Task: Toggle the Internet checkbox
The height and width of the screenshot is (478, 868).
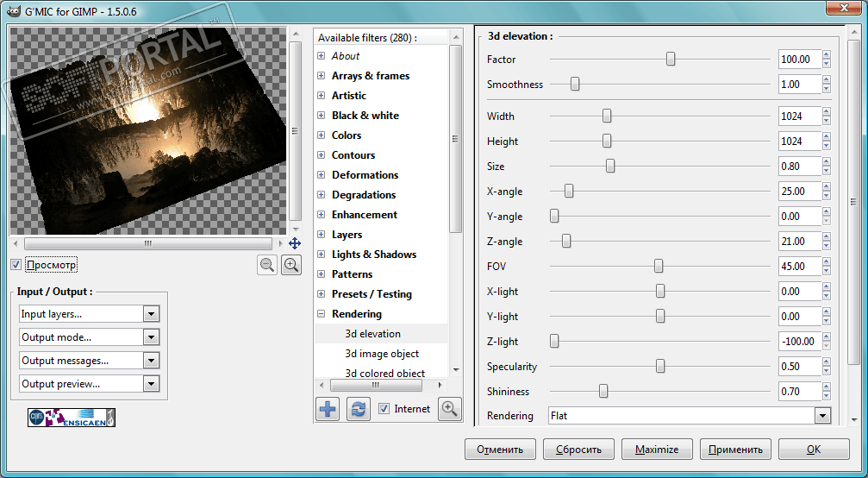Action: pyautogui.click(x=384, y=409)
